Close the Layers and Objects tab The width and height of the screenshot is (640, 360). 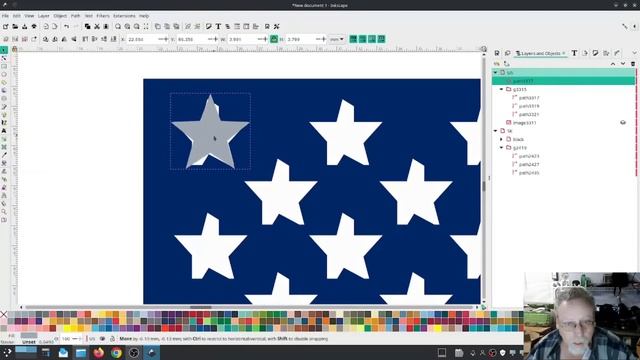pos(564,53)
